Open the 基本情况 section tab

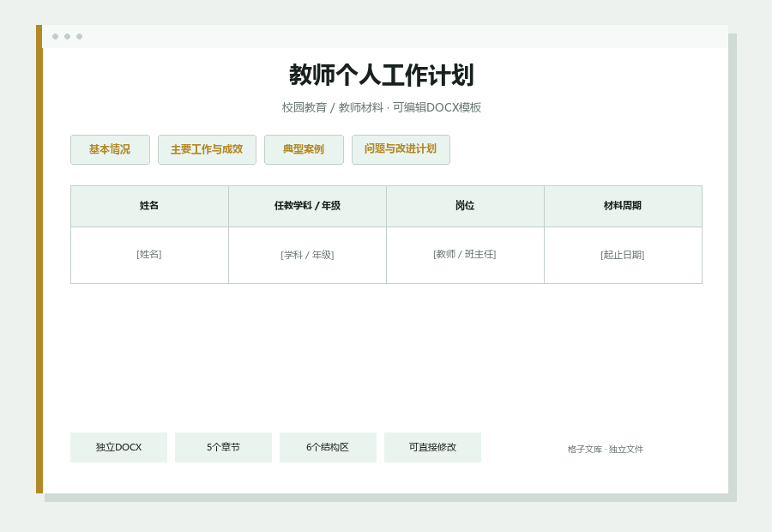click(110, 150)
